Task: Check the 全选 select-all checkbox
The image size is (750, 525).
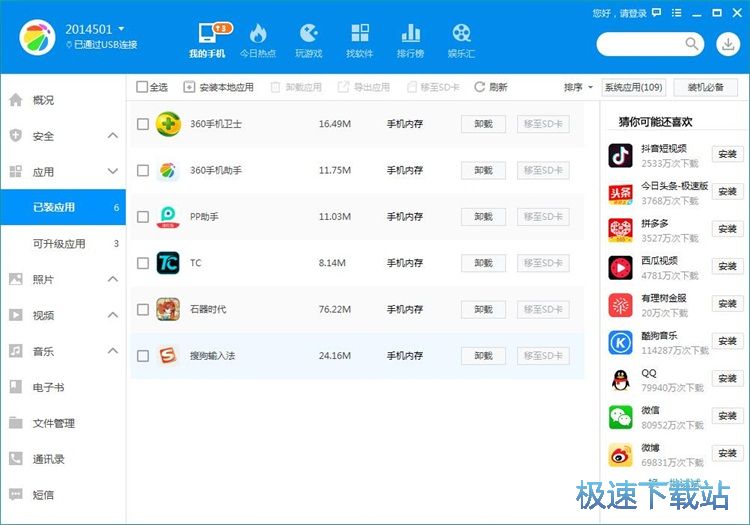Action: pyautogui.click(x=142, y=87)
